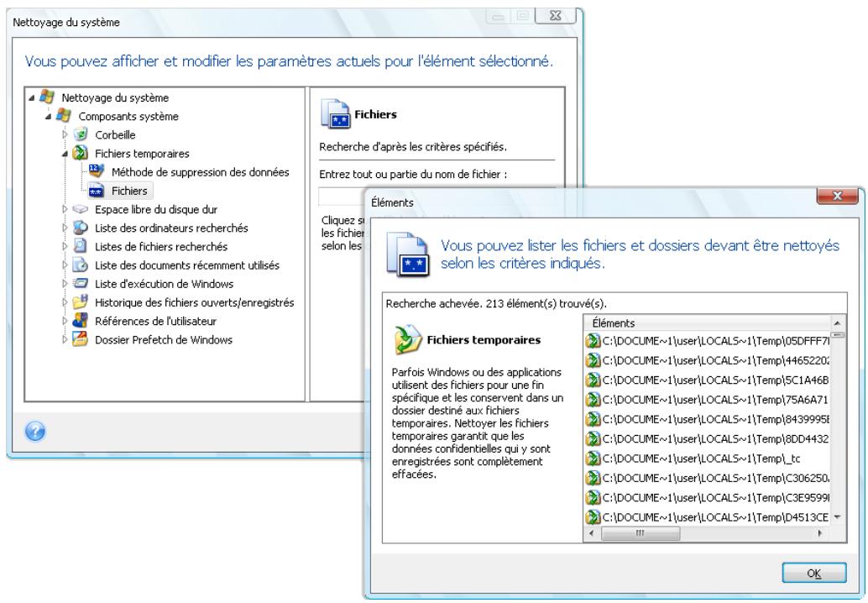The image size is (868, 603).
Task: Click the Liste des ordinateurs recherchés icon
Action: (81, 228)
